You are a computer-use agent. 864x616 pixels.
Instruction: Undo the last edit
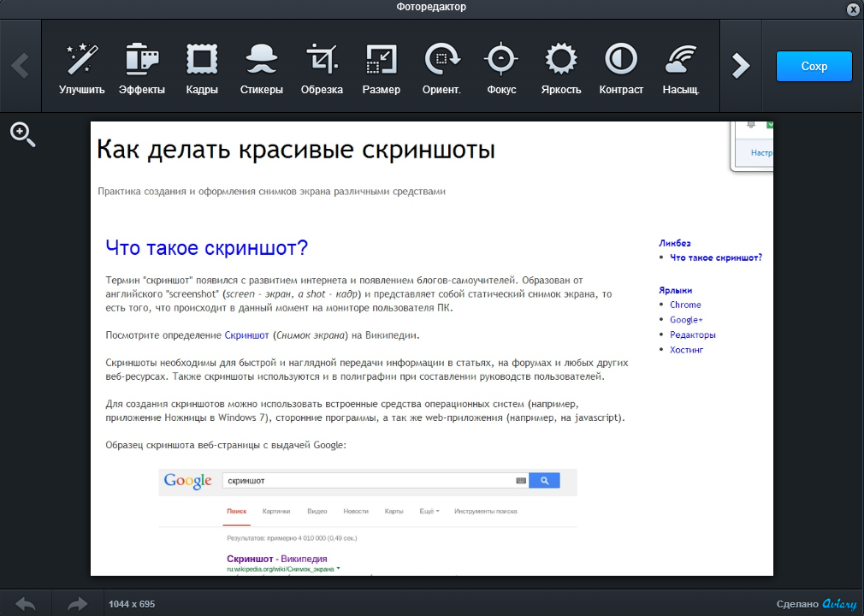pyautogui.click(x=26, y=604)
